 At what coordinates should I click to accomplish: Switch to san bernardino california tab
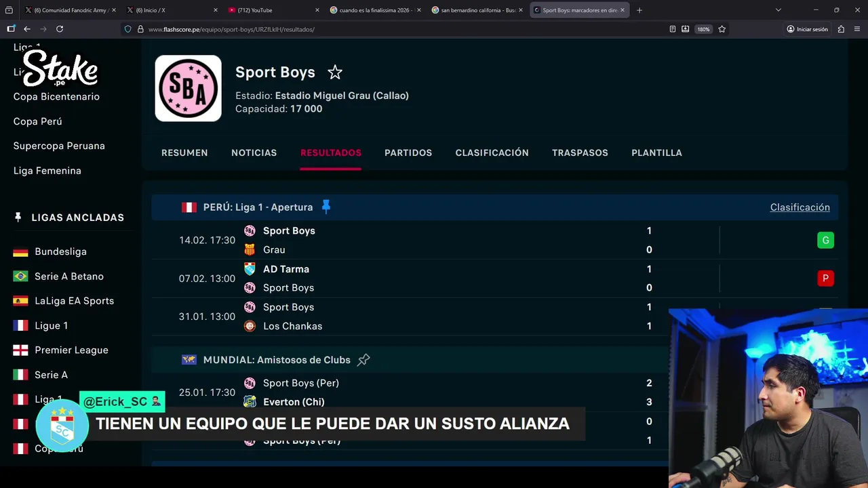point(477,10)
